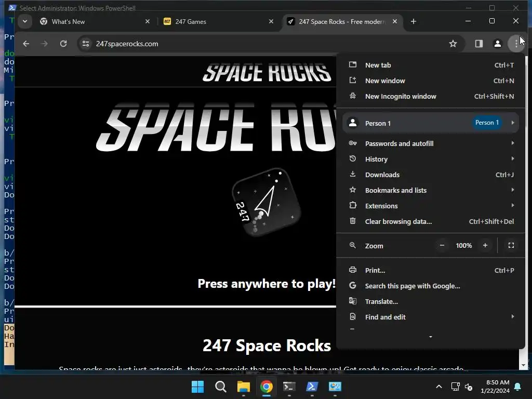Click the forward navigation arrow
The height and width of the screenshot is (399, 532).
click(x=45, y=44)
